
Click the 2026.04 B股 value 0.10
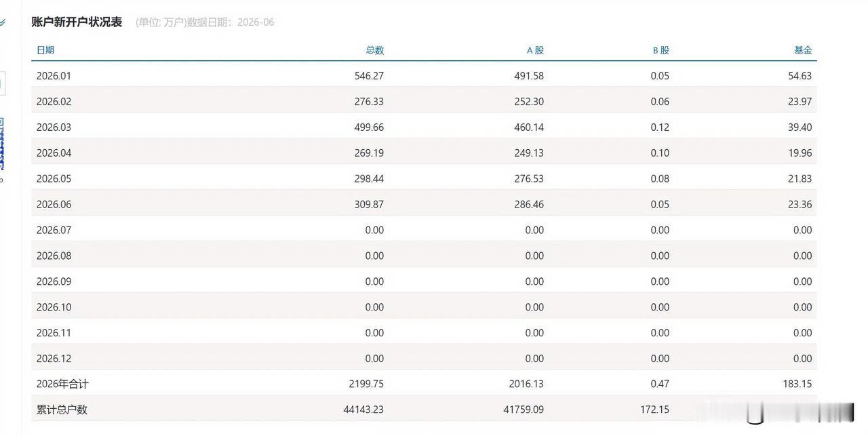coord(660,153)
